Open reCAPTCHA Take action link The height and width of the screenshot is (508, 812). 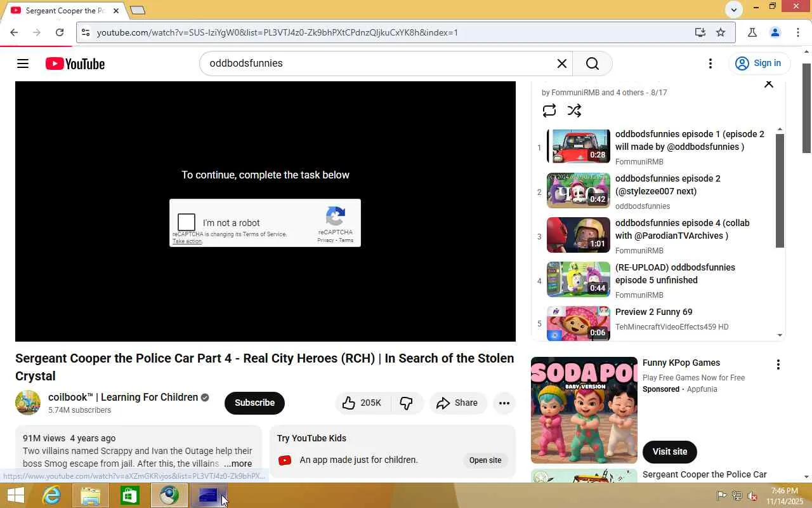[187, 241]
